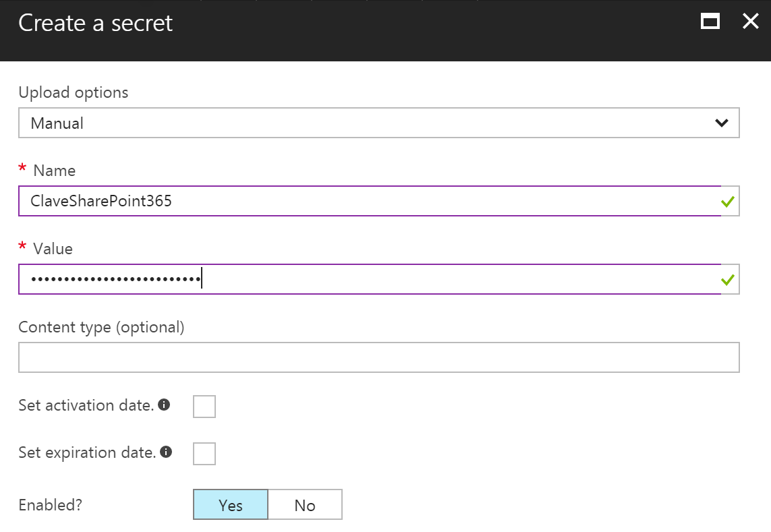The height and width of the screenshot is (532, 771).
Task: Keep the secret enabled by selecting Yes
Action: pyautogui.click(x=231, y=504)
